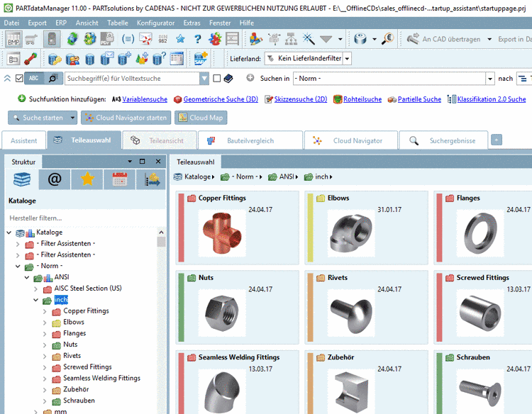
Task: Click the shopping cart toolbar icon
Action: (31, 39)
